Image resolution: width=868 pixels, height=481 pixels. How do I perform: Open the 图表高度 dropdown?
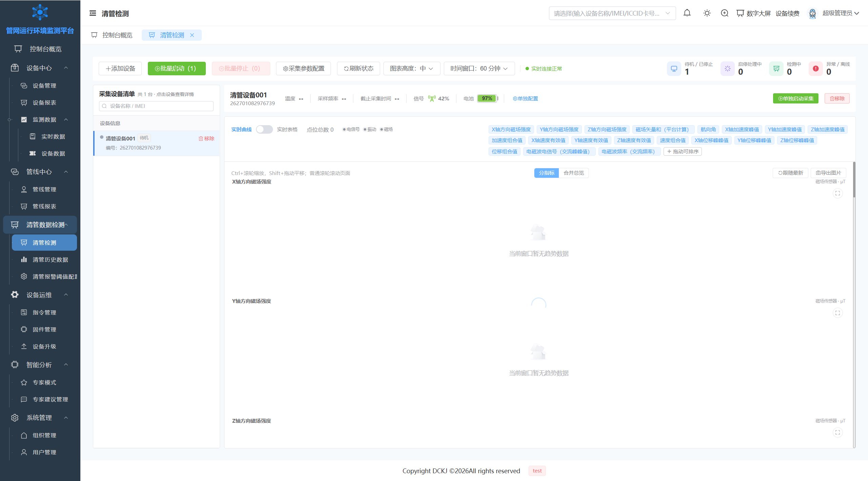(x=412, y=69)
